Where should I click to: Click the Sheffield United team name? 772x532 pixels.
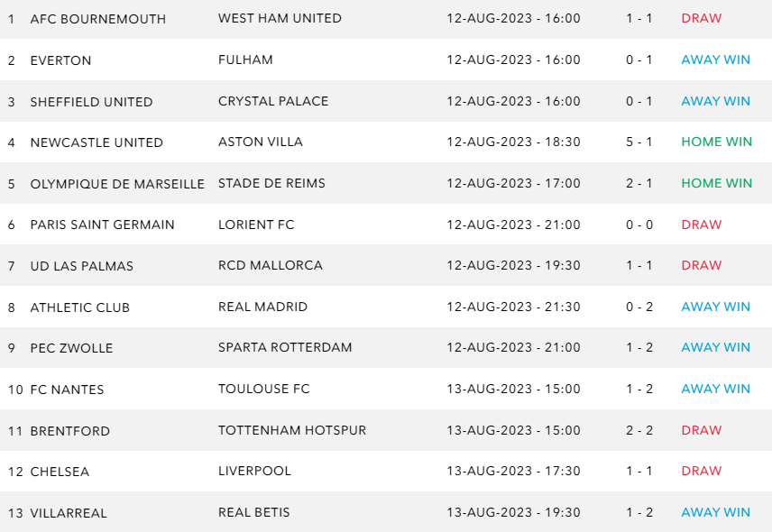[x=91, y=102]
